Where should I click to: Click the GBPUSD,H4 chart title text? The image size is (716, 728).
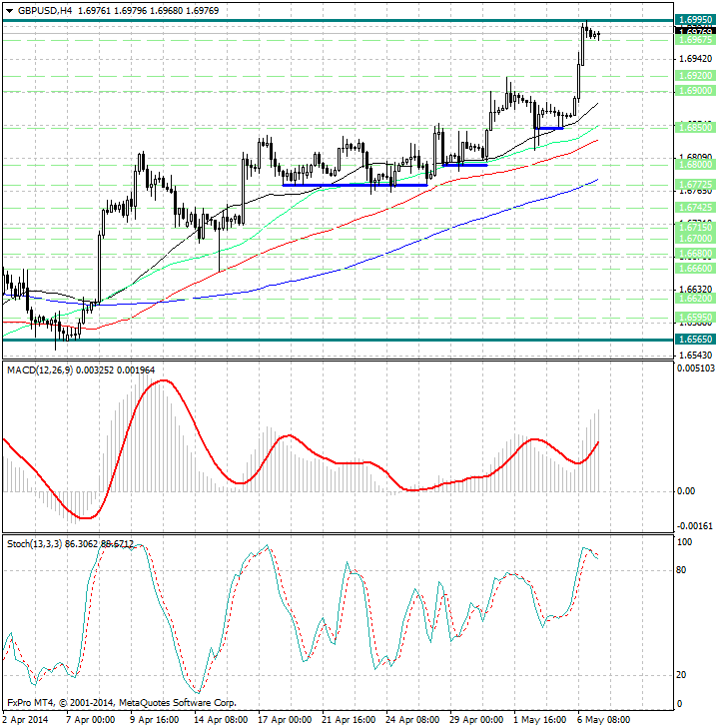(x=45, y=10)
